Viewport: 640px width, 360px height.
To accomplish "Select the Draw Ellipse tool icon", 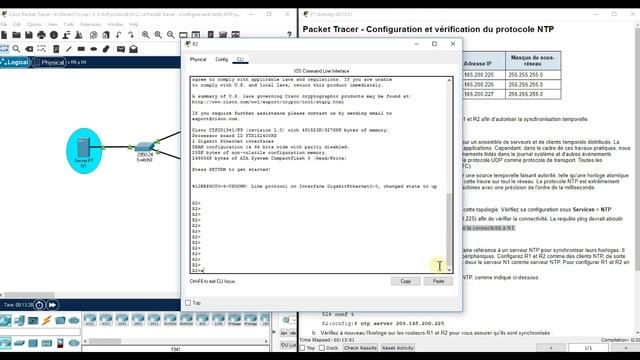I will [x=93, y=49].
